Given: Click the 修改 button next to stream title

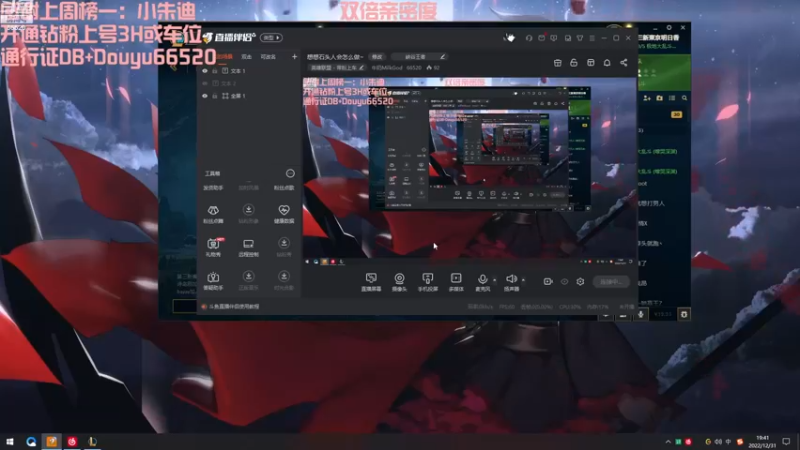Looking at the screenshot, I should click(377, 57).
